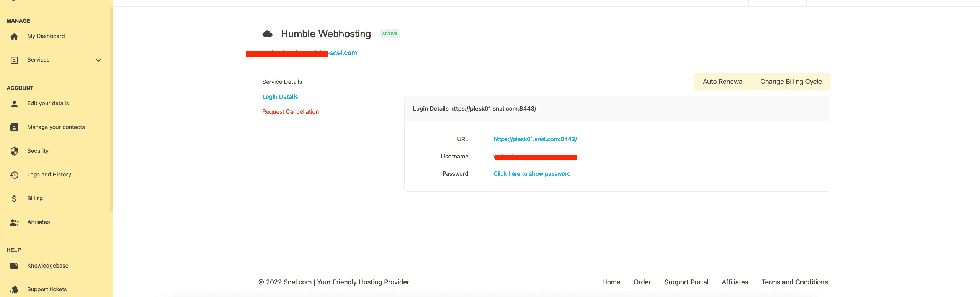Click the 2022 Snel.com copyright text

click(x=333, y=282)
